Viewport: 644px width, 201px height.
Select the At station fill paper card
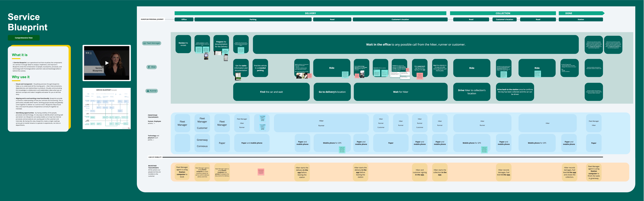[569, 68]
